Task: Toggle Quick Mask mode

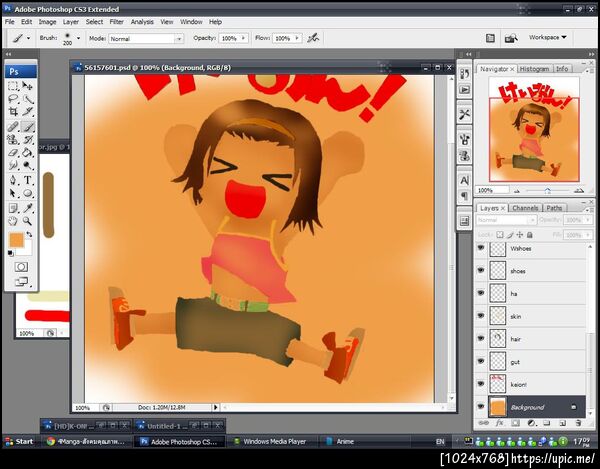Action: point(21,267)
